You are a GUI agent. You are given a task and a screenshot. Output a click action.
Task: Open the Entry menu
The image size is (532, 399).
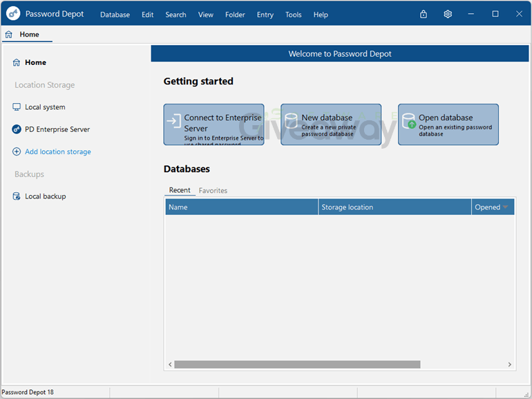point(265,15)
